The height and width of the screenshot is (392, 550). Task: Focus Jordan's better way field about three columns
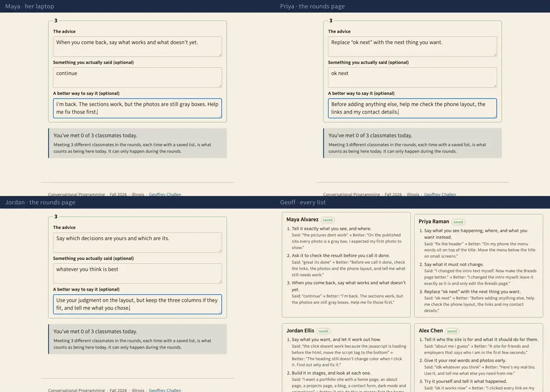pyautogui.click(x=137, y=304)
